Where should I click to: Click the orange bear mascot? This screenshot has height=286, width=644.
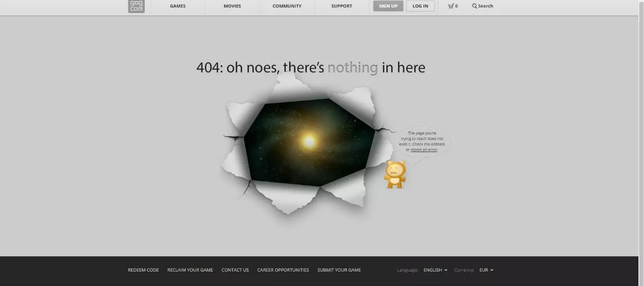pyautogui.click(x=395, y=174)
